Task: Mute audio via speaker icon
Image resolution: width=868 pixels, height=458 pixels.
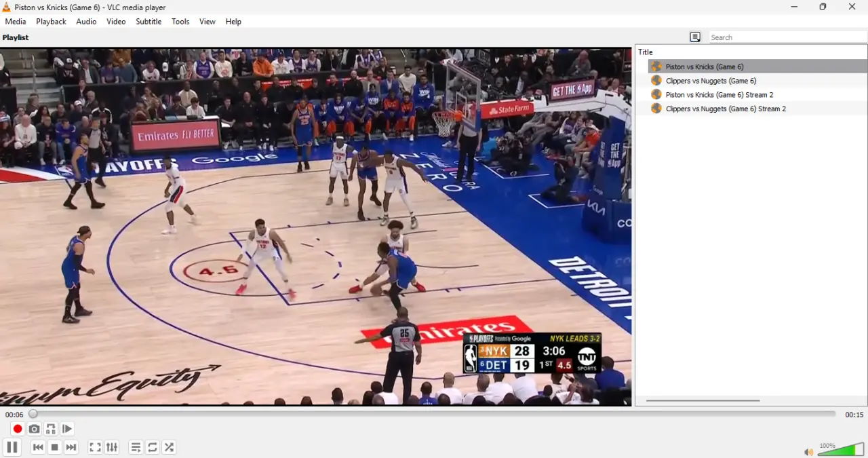Action: [808, 452]
